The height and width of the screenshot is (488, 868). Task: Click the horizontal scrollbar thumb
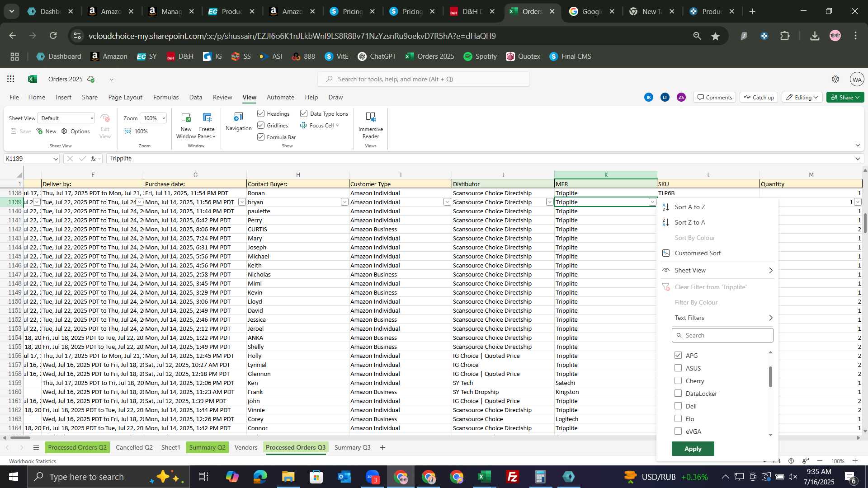point(20,437)
